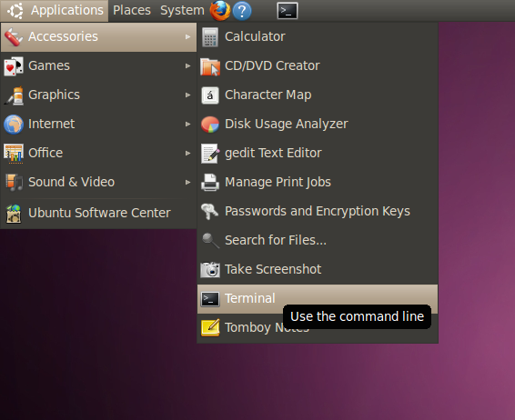The height and width of the screenshot is (420, 515).
Task: Open the System menu
Action: click(x=182, y=11)
